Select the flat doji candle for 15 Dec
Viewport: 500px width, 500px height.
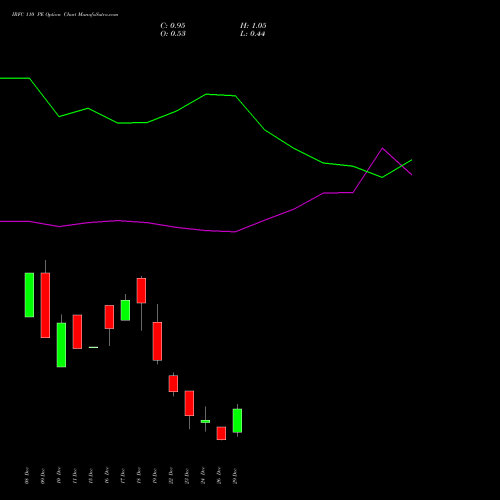[93, 347]
